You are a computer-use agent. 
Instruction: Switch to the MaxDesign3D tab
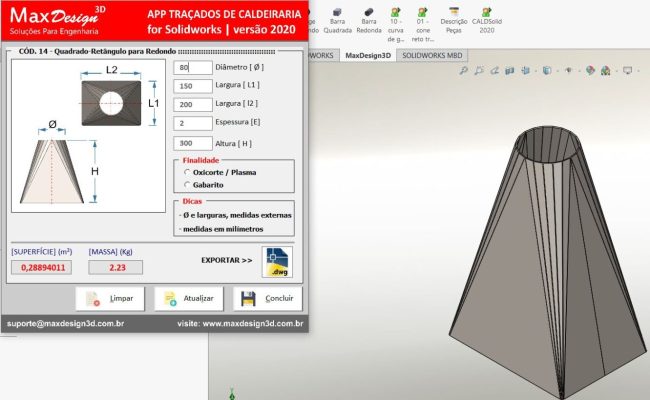click(368, 55)
